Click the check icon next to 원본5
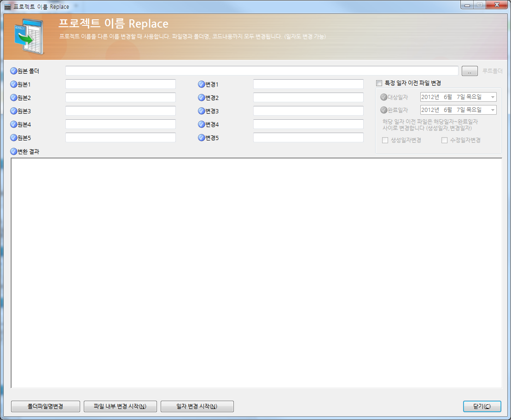Viewport: 511px width, 420px height. click(14, 138)
